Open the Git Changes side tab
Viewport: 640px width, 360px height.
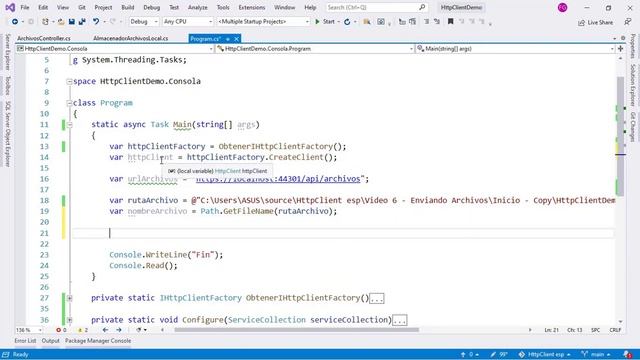[x=633, y=127]
